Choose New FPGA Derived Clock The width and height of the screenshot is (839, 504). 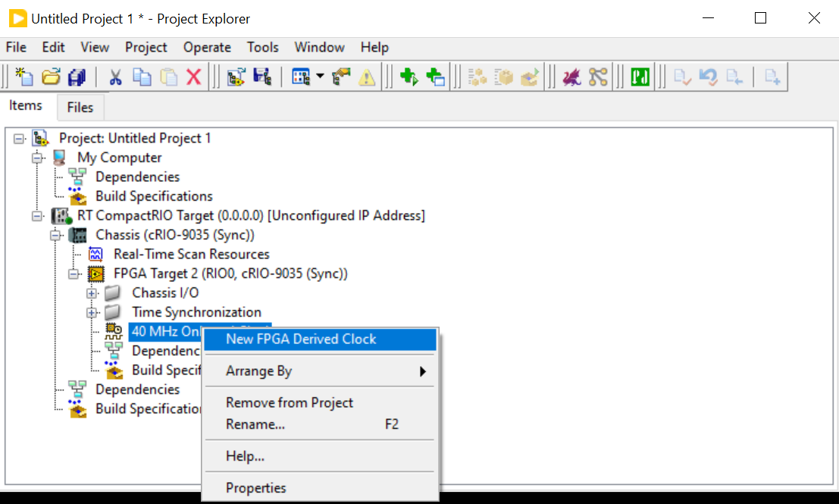pyautogui.click(x=301, y=339)
